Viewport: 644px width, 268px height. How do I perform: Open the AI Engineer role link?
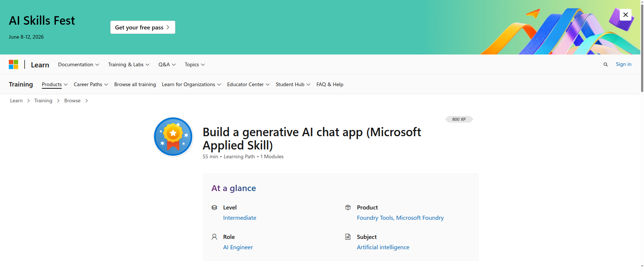[238, 247]
